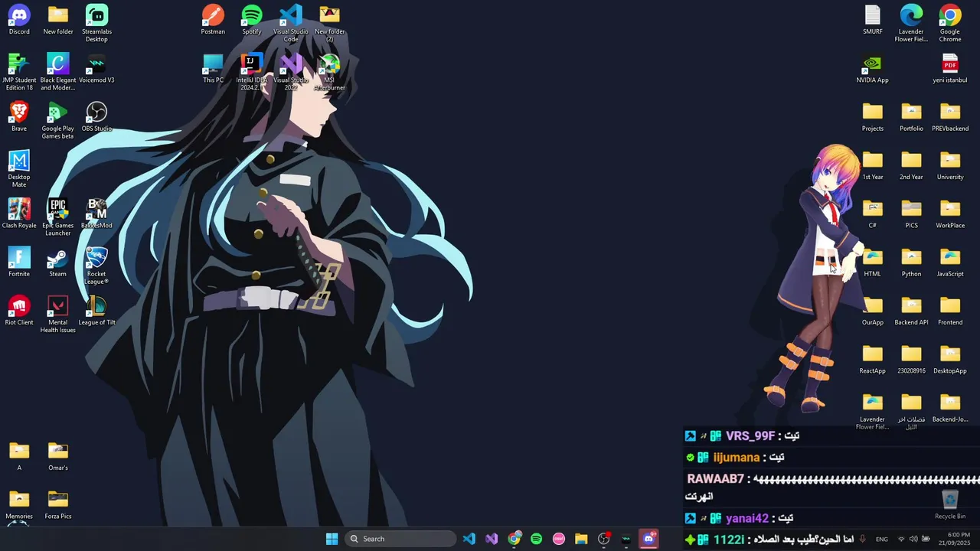This screenshot has width=980, height=551.
Task: Select the Frontend folder
Action: 950,311
